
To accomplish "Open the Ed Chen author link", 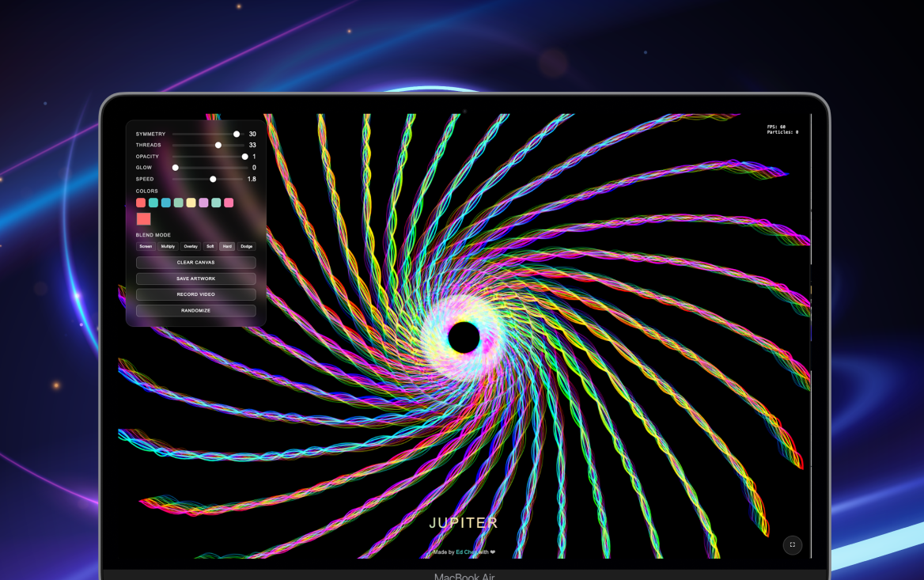I will tap(468, 552).
